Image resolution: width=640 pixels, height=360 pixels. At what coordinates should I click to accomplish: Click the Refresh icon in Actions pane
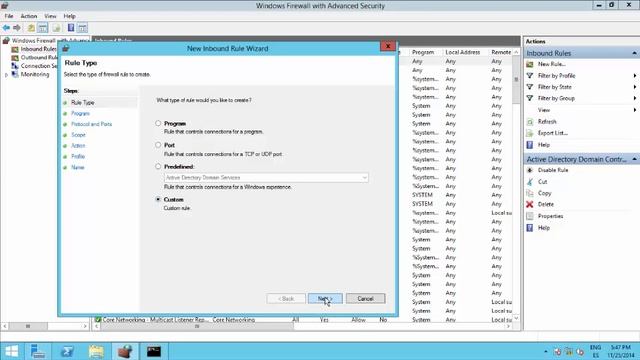(530, 122)
